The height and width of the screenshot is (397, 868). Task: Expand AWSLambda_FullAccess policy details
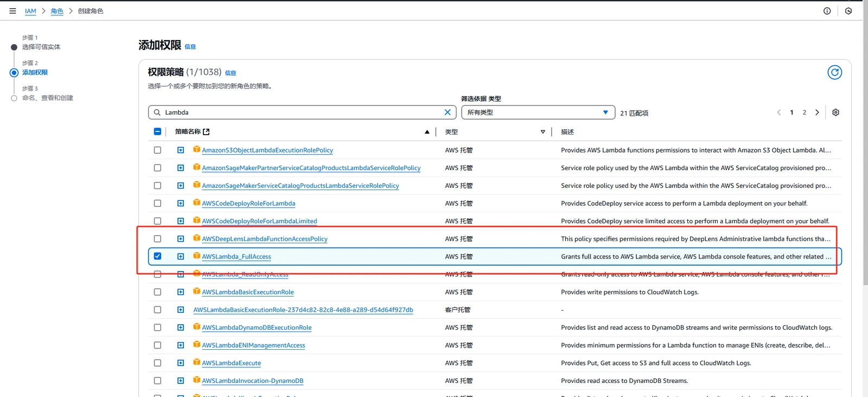(181, 256)
